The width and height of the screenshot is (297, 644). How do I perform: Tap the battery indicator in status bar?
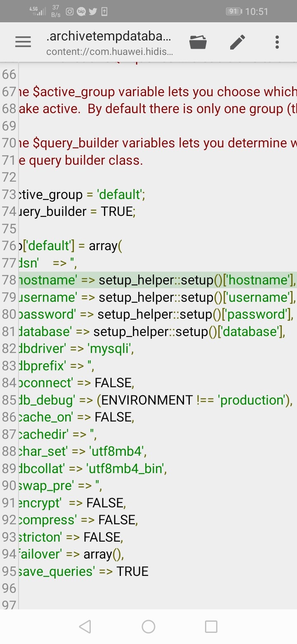click(x=234, y=12)
